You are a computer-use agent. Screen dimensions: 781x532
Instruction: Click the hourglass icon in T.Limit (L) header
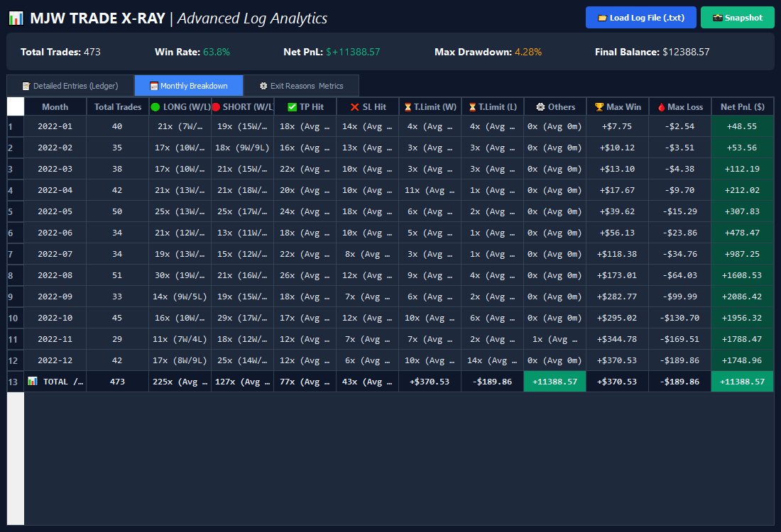click(473, 107)
